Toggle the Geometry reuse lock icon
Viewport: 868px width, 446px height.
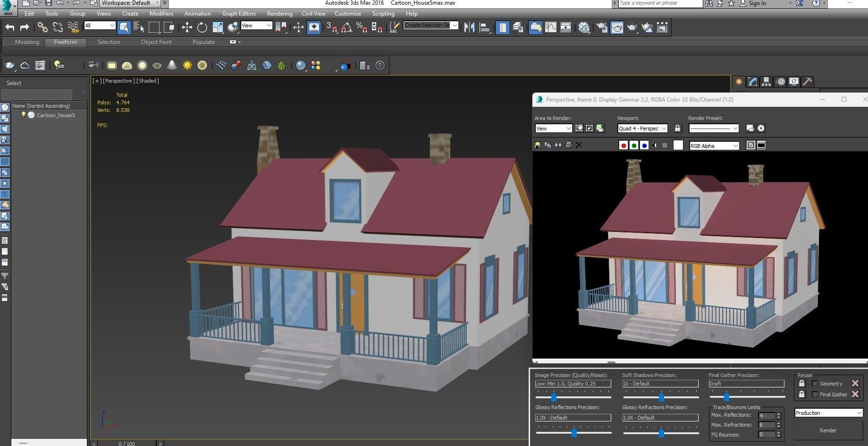[801, 383]
